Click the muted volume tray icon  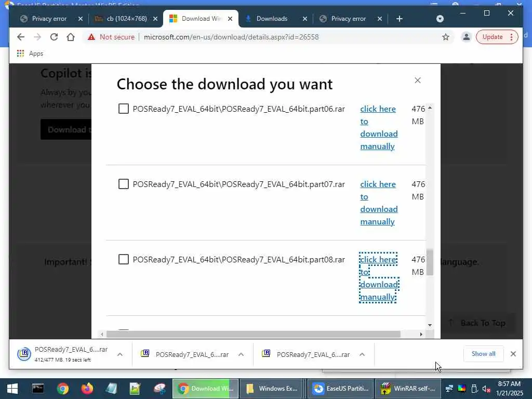[x=486, y=389]
